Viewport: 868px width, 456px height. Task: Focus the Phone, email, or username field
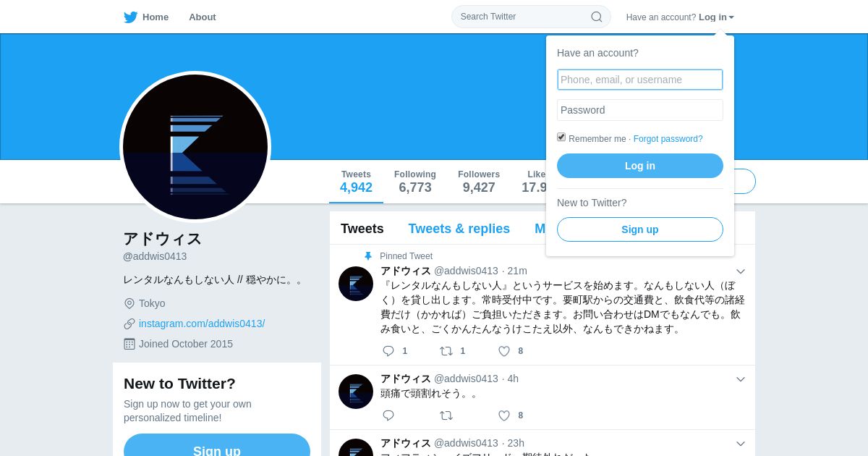click(x=640, y=80)
